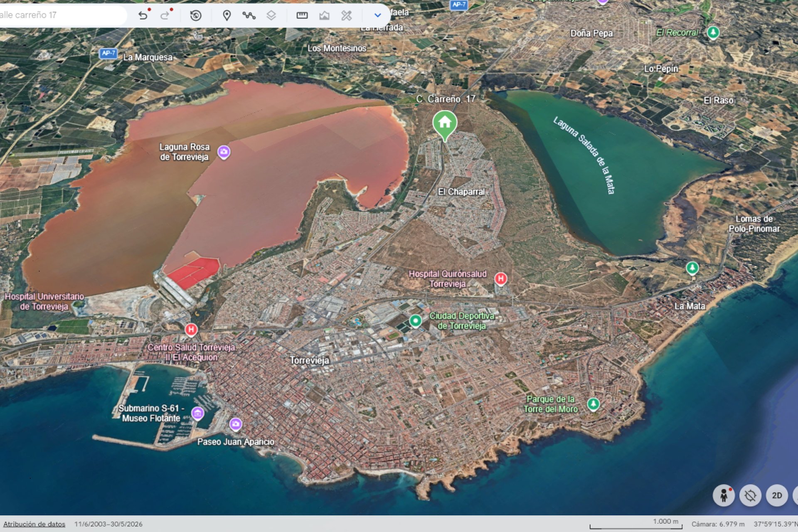This screenshot has height=532, width=798.
Task: Click the AP-7 road shield at top edge
Action: click(x=459, y=5)
